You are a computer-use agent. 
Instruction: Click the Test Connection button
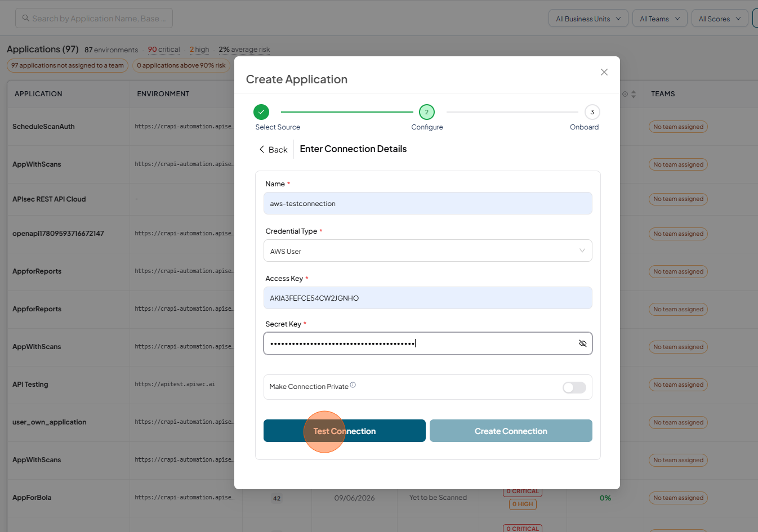[x=345, y=431]
